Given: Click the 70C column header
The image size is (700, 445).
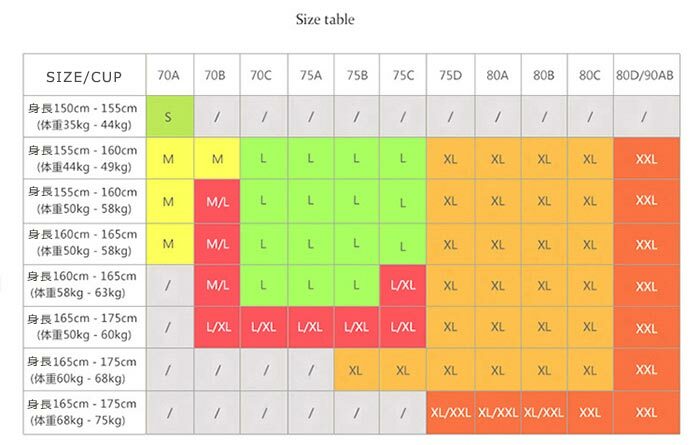Looking at the screenshot, I should [263, 75].
